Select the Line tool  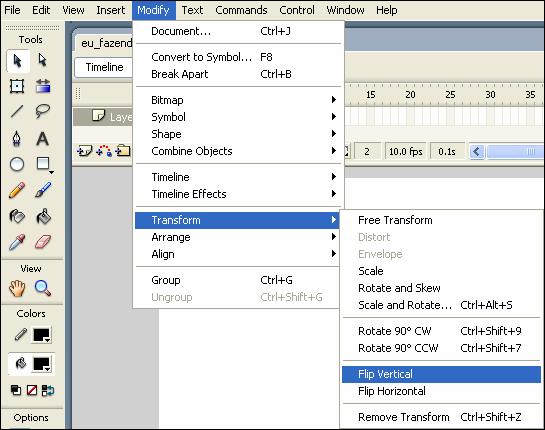(17, 111)
